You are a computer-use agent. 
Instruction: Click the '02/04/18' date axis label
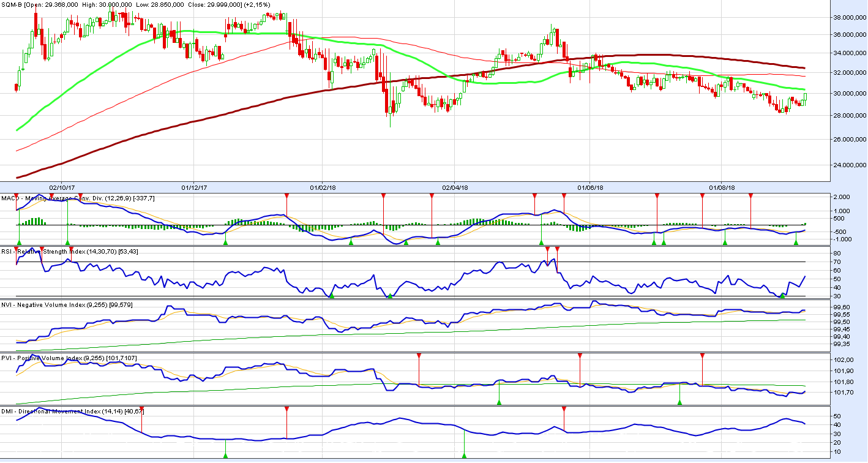point(455,187)
